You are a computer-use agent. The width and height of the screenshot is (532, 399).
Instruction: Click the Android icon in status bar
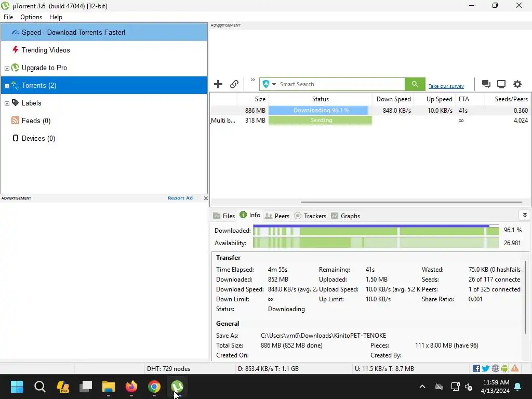504,368
